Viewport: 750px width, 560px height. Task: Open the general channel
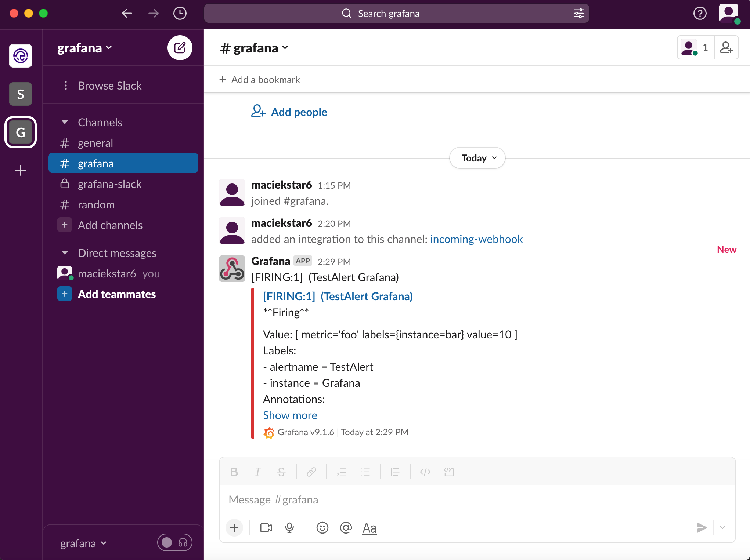123,143
